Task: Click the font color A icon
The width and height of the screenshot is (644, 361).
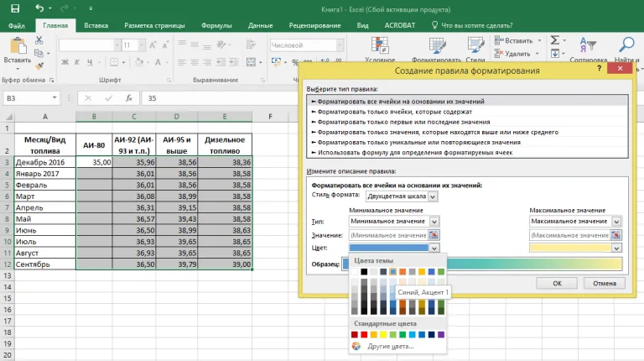Action: tap(158, 62)
